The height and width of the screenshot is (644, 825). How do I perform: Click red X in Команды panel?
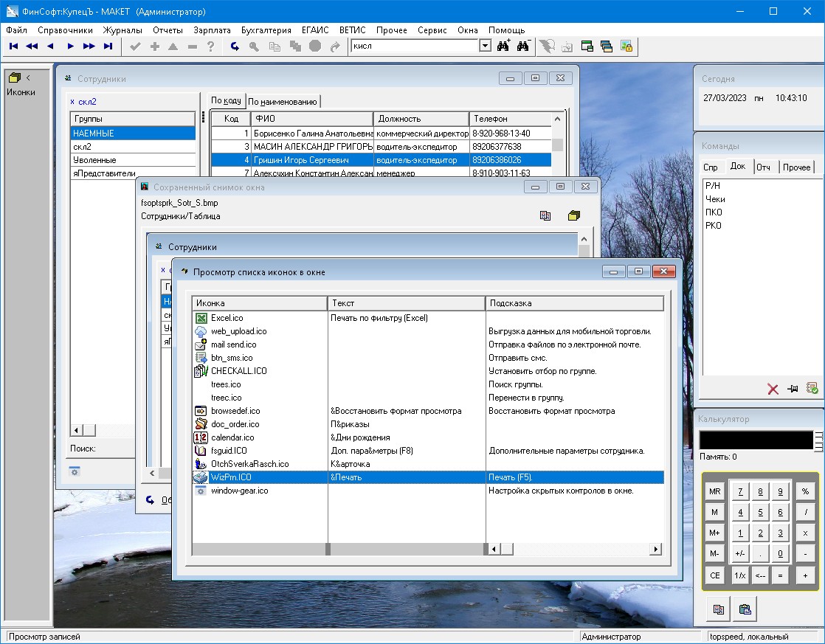(773, 389)
